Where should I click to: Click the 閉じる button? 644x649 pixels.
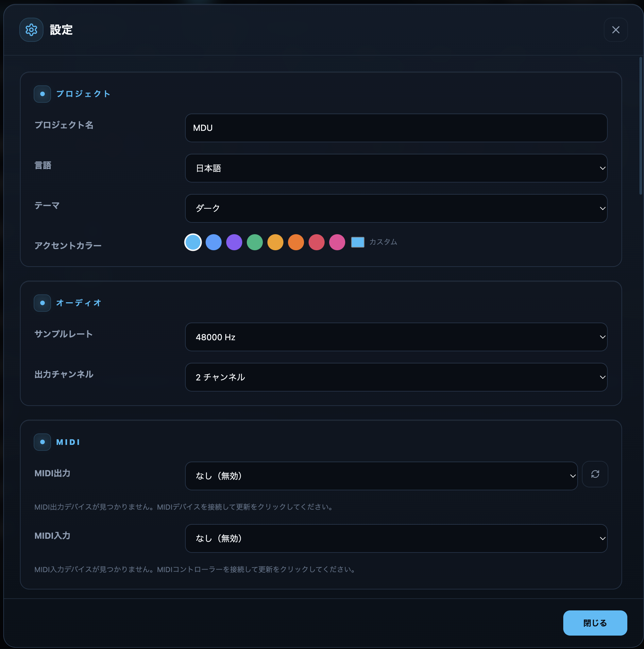tap(595, 623)
